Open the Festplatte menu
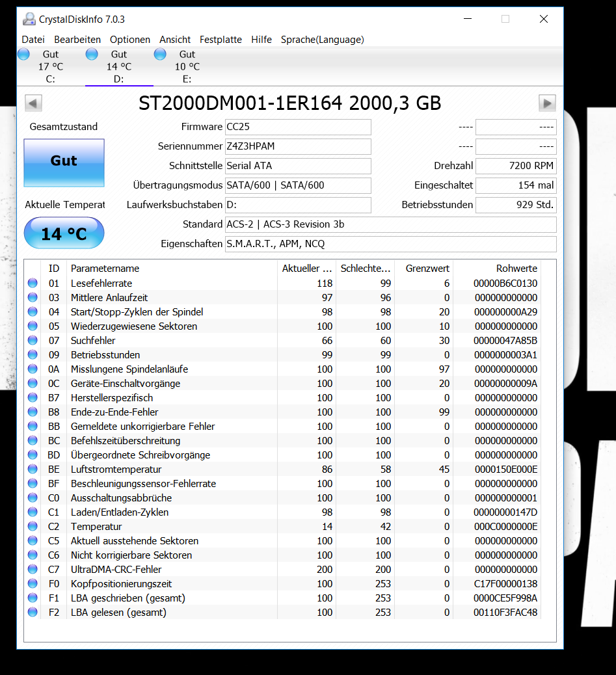 tap(221, 40)
